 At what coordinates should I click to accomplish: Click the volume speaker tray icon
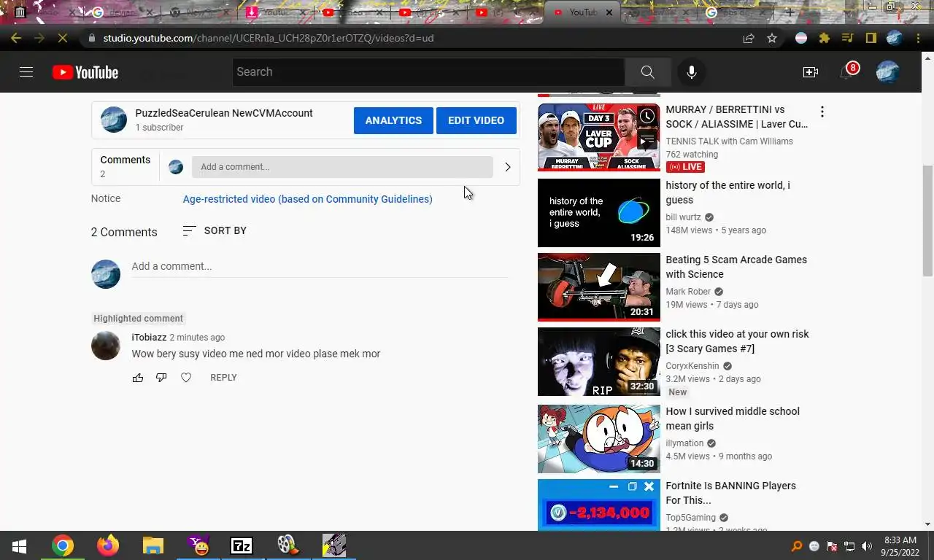click(x=867, y=546)
